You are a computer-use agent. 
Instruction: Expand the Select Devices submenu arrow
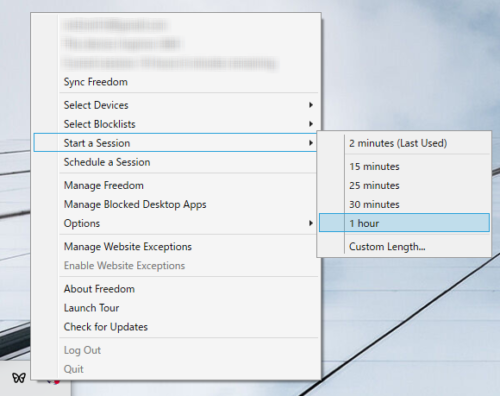311,105
